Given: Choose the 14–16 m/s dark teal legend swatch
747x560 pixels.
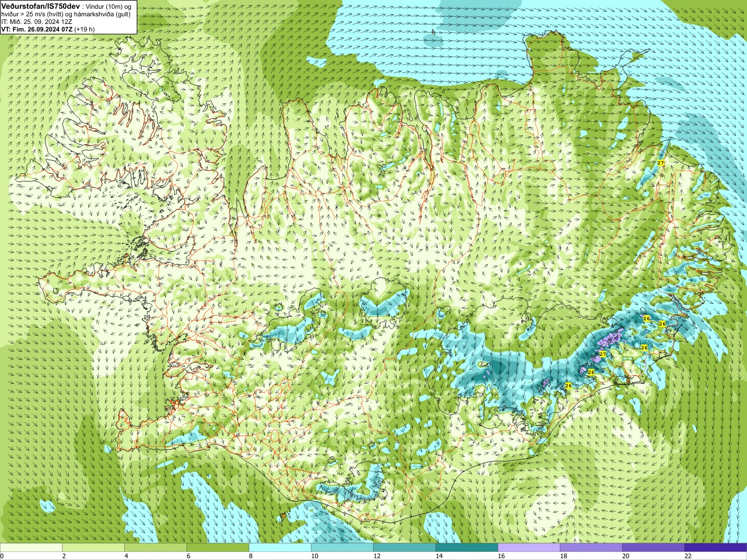Looking at the screenshot, I should [467, 548].
